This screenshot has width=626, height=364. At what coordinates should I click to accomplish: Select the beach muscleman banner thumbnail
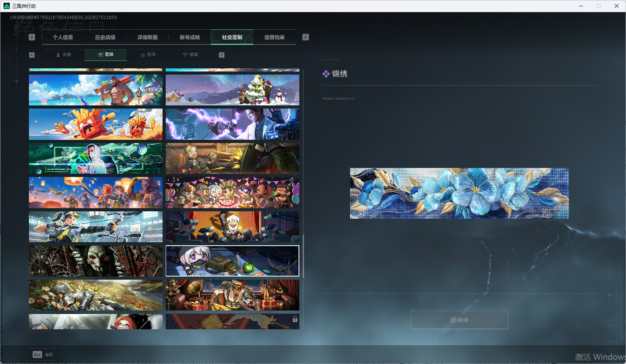click(96, 90)
